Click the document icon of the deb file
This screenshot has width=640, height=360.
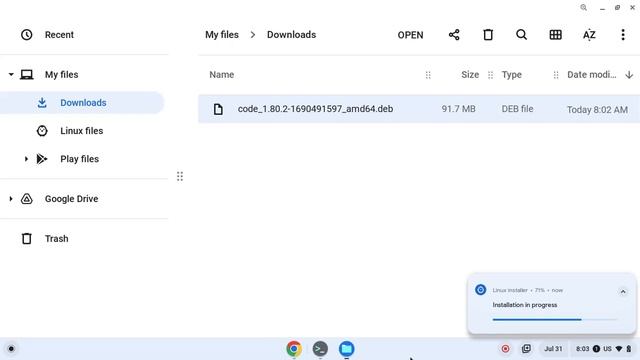click(218, 109)
